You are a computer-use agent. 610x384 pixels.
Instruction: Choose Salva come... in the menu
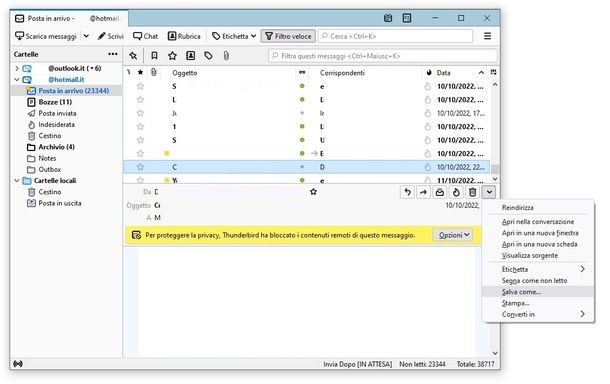(538, 292)
